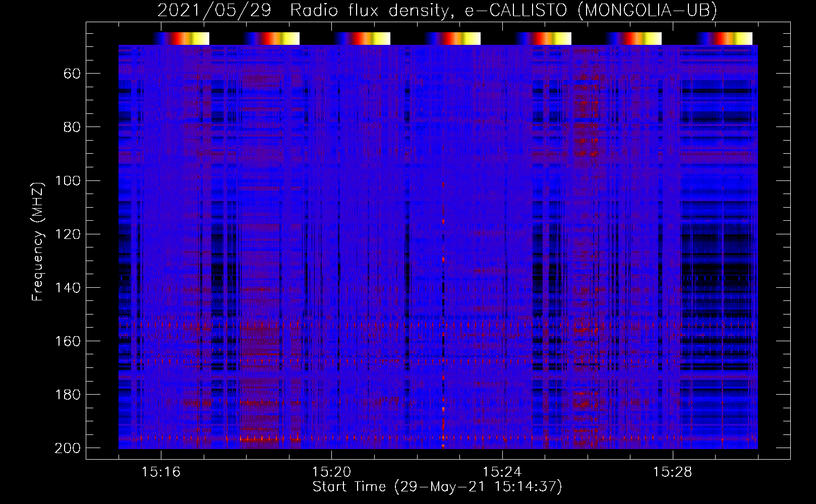
Task: Click the 140 frequency tick label
Action: pyautogui.click(x=68, y=288)
